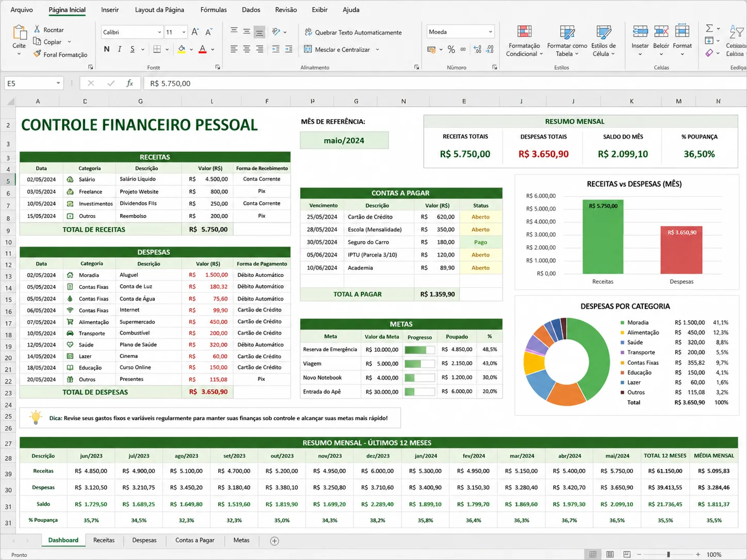Adjust the zoom slider in status bar
Image resolution: width=747 pixels, height=560 pixels.
tap(669, 554)
